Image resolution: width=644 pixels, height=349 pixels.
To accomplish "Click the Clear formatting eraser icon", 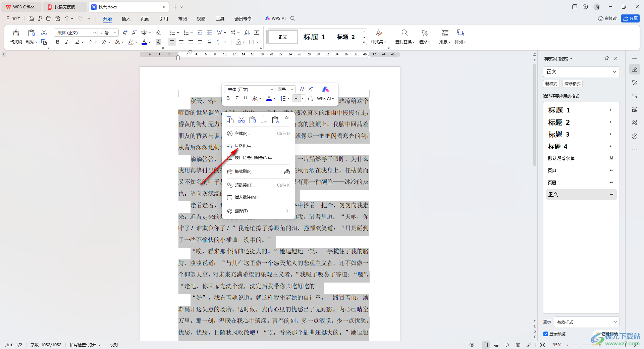I will click(x=158, y=33).
